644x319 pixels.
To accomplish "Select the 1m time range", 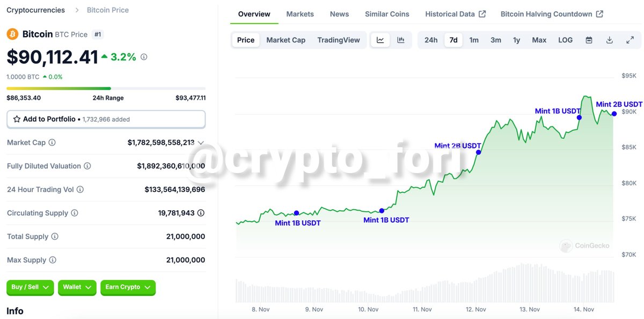I will [474, 40].
